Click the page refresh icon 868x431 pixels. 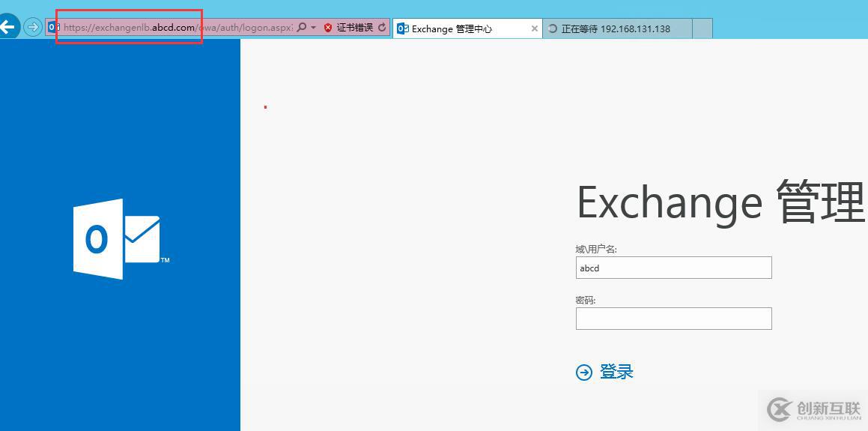point(382,27)
